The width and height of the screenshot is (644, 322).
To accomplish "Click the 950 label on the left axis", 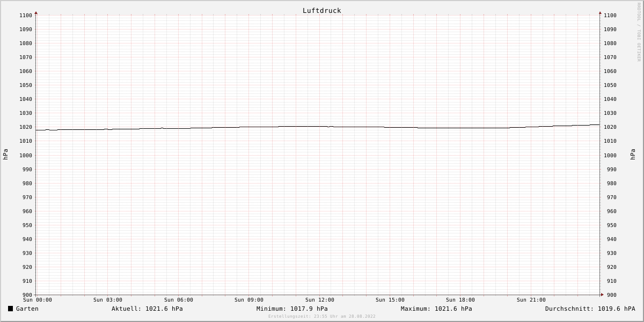I will [27, 225].
